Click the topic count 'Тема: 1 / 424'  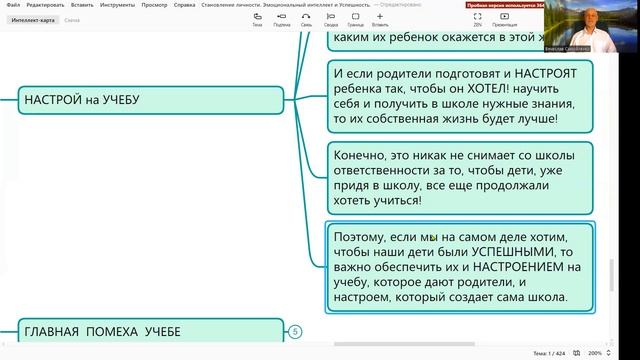click(x=549, y=353)
